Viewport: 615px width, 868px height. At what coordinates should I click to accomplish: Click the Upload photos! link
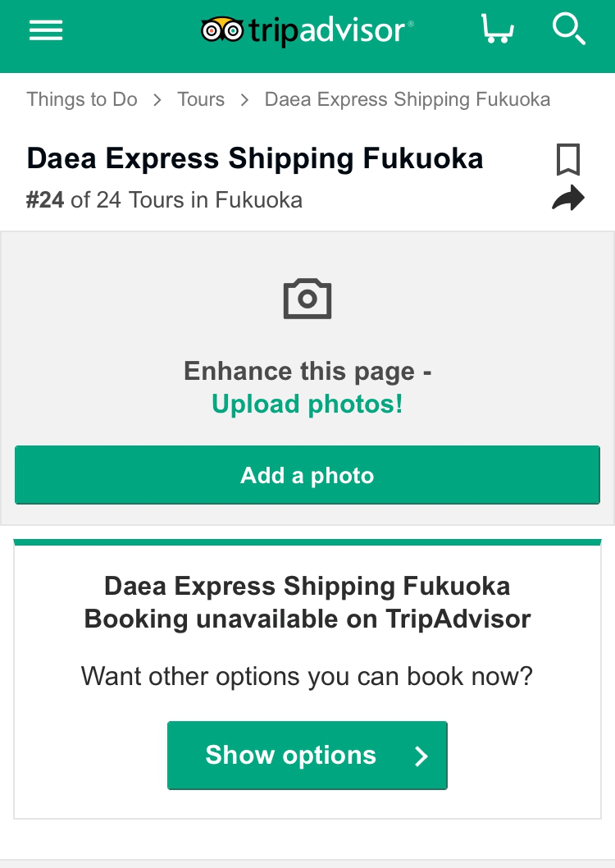[x=307, y=404]
